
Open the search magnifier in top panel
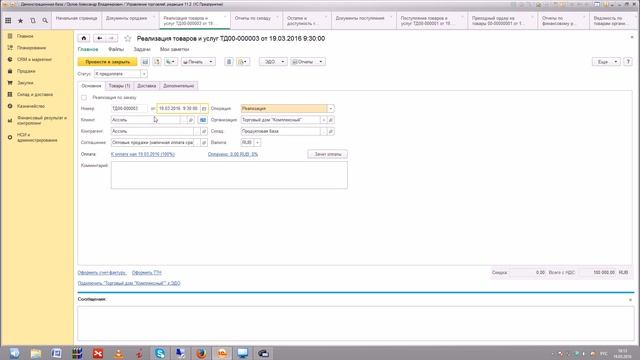point(45,20)
